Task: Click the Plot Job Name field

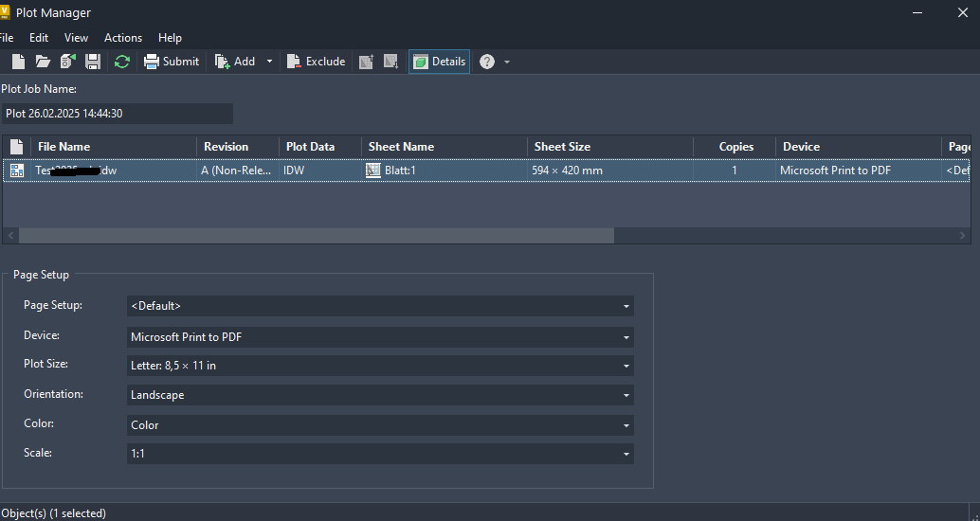Action: [x=117, y=114]
